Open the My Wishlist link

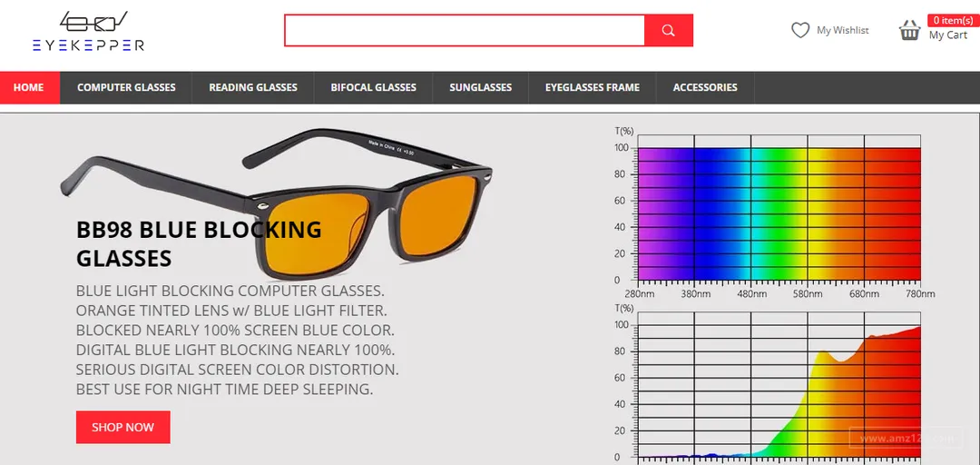point(842,30)
